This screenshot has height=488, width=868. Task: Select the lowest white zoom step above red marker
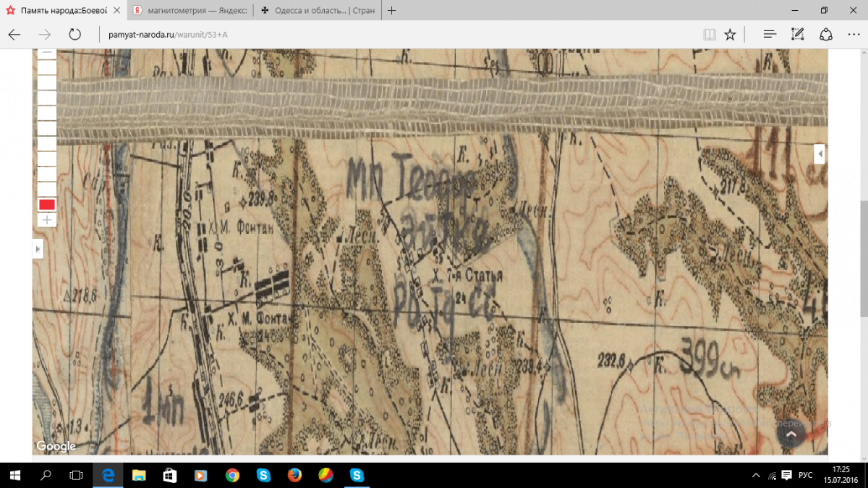click(47, 190)
